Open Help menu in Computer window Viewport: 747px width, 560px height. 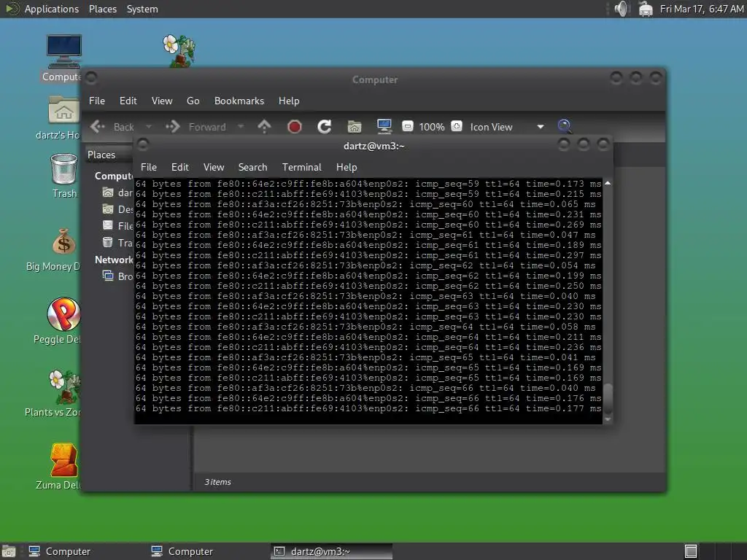tap(289, 101)
